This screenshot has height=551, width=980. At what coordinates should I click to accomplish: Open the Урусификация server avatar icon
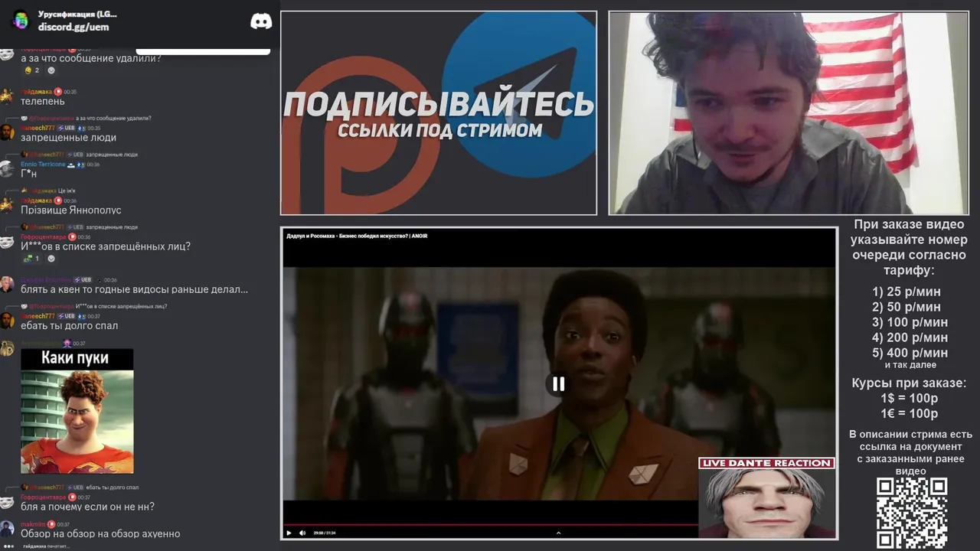[x=21, y=21]
